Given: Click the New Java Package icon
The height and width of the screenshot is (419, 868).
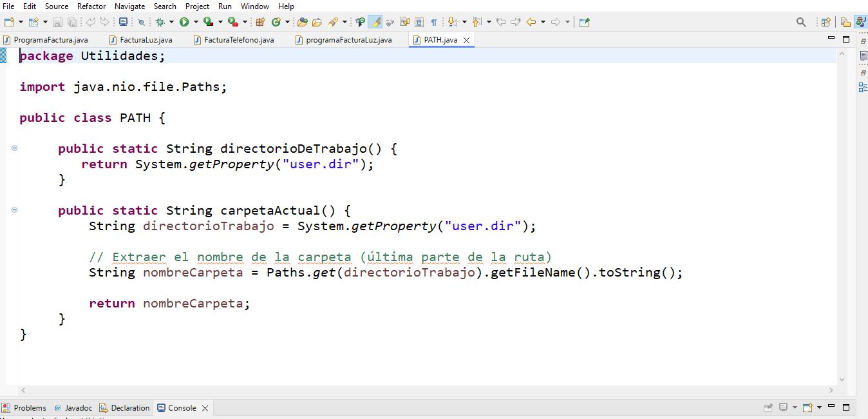Looking at the screenshot, I should pos(260,22).
